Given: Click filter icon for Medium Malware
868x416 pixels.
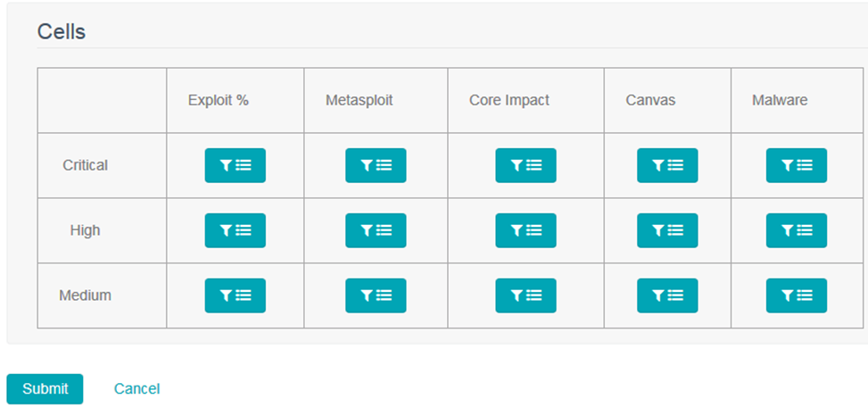Looking at the screenshot, I should pyautogui.click(x=796, y=295).
